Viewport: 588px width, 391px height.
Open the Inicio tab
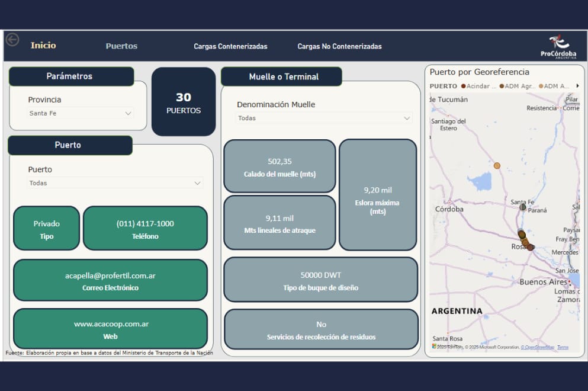coord(43,46)
